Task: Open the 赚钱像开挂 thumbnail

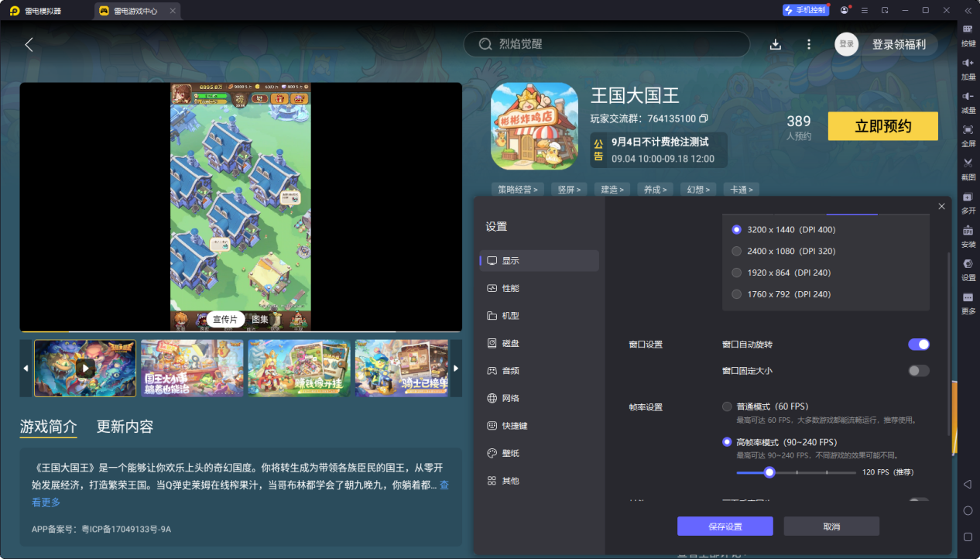Action: coord(299,369)
